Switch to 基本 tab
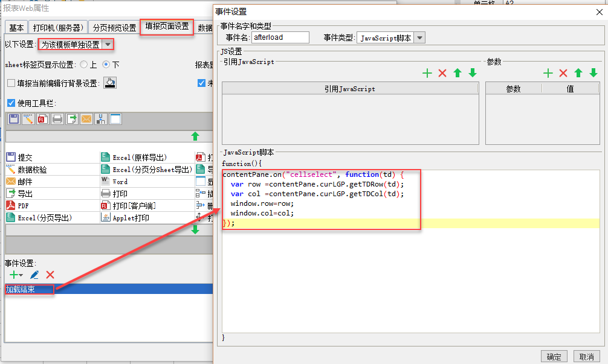This screenshot has width=608, height=364. tap(17, 28)
